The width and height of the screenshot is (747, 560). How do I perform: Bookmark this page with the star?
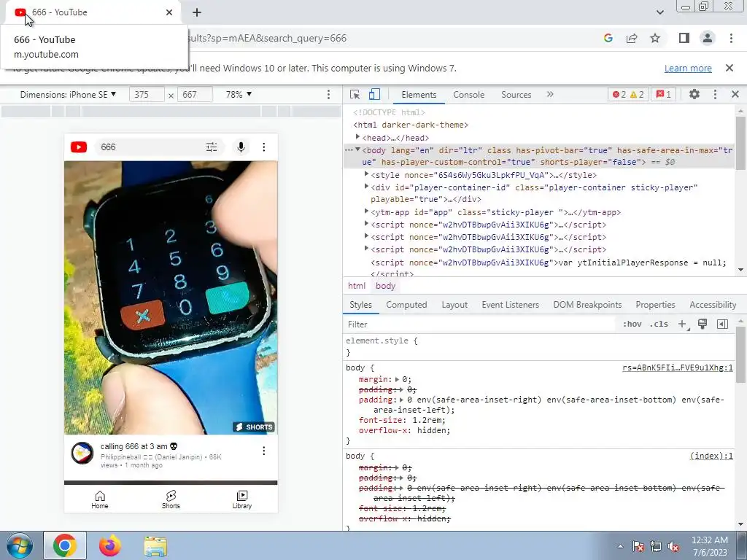point(655,38)
